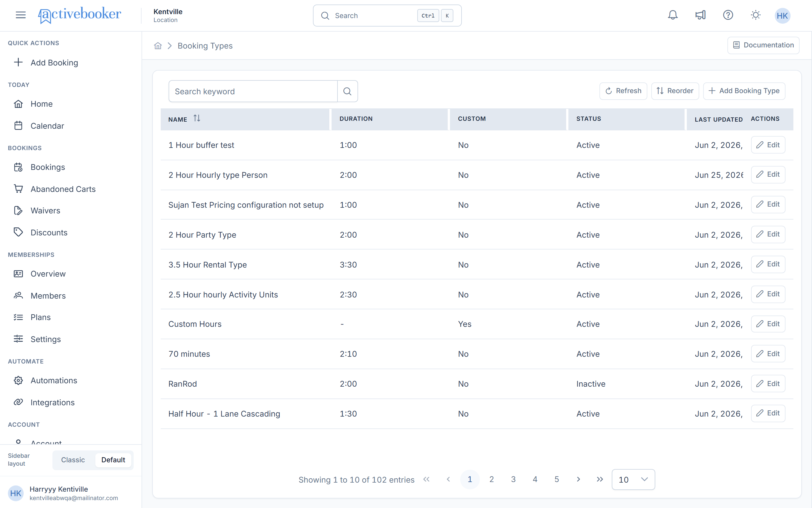Viewport: 812px width, 508px height.
Task: Go to pagination page 5
Action: [557, 479]
